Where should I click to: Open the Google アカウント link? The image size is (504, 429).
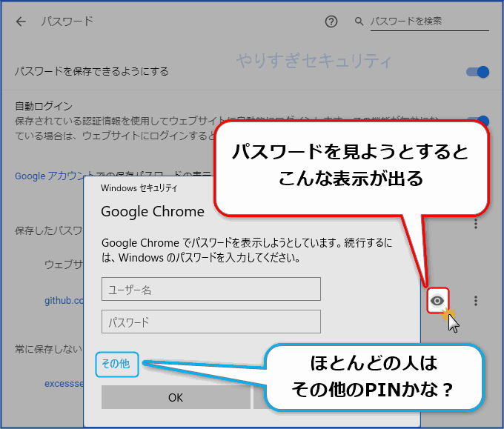pos(54,176)
